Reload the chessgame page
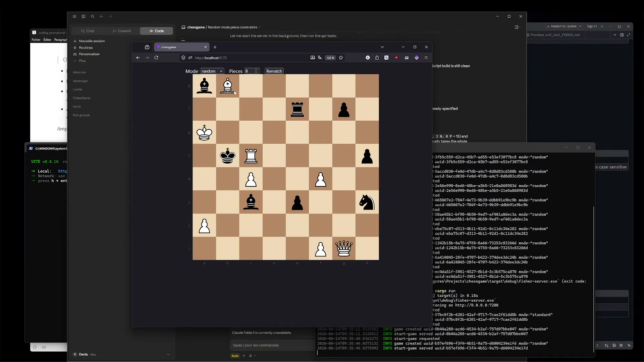Viewport: 644px width, 362px height. click(156, 58)
